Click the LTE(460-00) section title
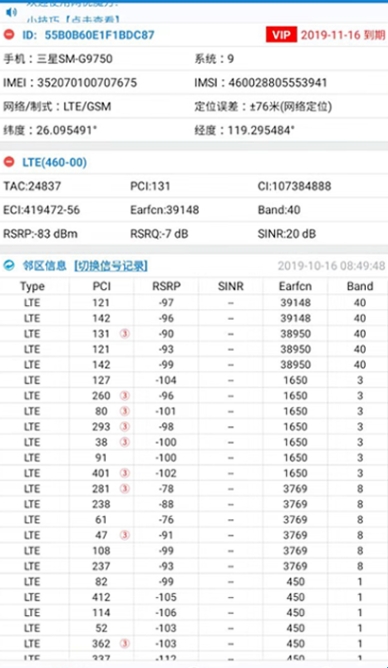This screenshot has height=668, width=388. pos(55,162)
